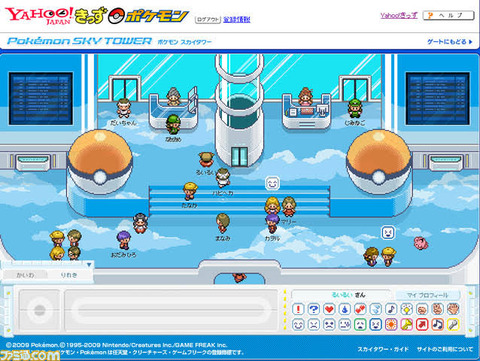This screenshot has height=361, width=480.
Task: Click ゲートにもどる link
Action: pos(450,42)
